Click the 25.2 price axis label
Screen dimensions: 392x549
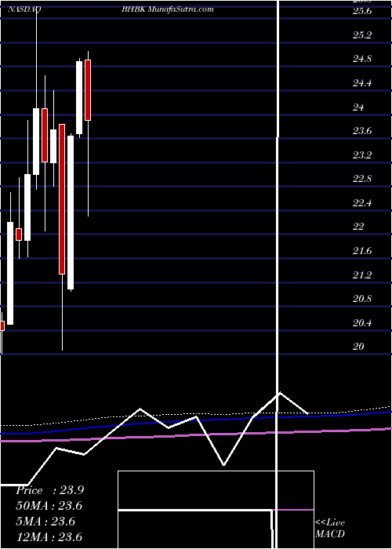click(362, 35)
